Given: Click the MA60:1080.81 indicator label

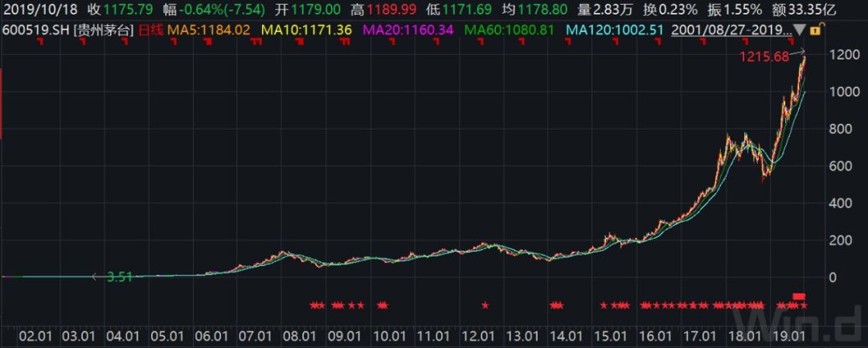Looking at the screenshot, I should 509,30.
